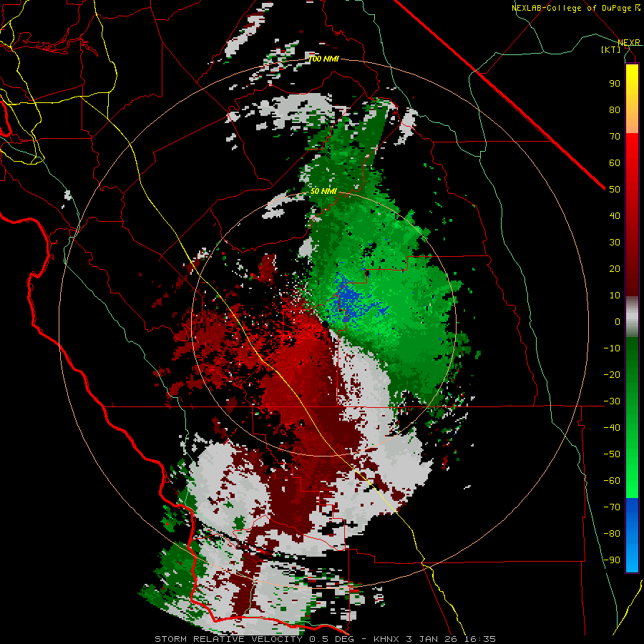Screen dimensions: 644x644
Task: Click the -20 value on the velocity scale
Action: coord(612,374)
